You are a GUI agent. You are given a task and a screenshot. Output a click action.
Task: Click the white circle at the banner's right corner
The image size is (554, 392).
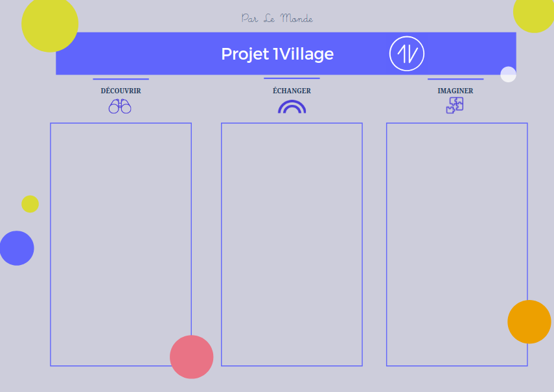[x=509, y=74]
